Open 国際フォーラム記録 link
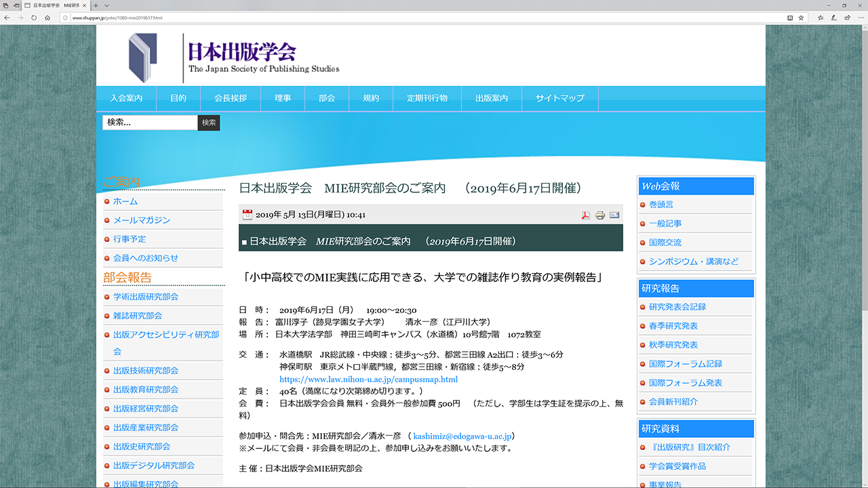The width and height of the screenshot is (868, 488). [x=686, y=364]
